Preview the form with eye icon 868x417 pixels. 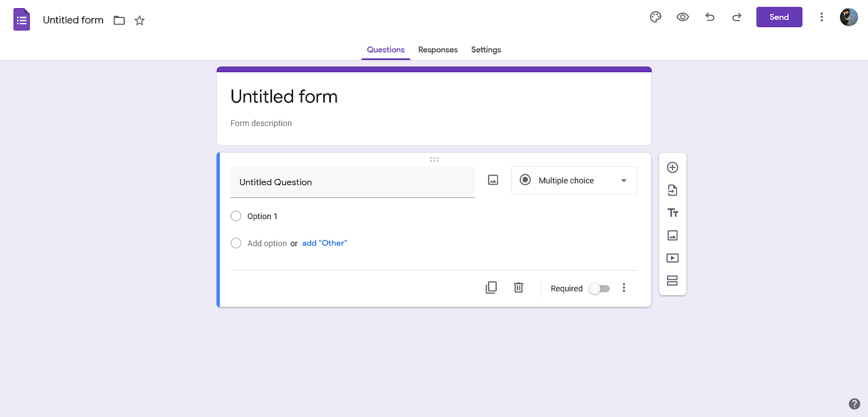[682, 17]
